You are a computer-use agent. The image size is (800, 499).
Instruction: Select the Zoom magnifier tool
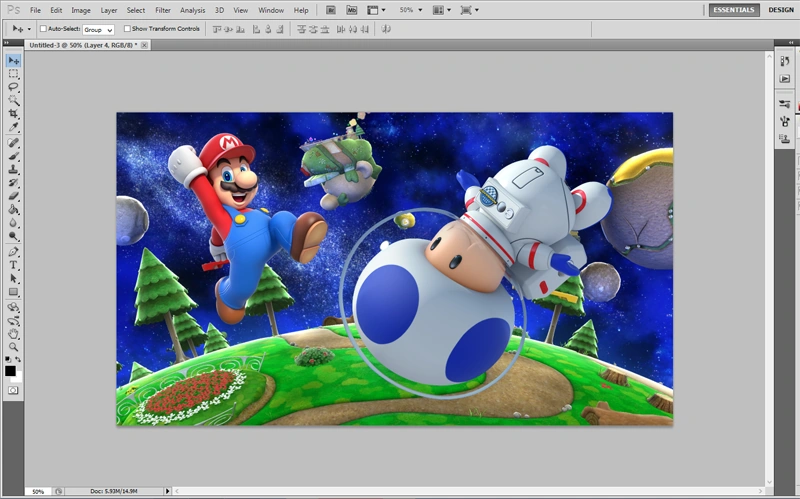[x=14, y=346]
